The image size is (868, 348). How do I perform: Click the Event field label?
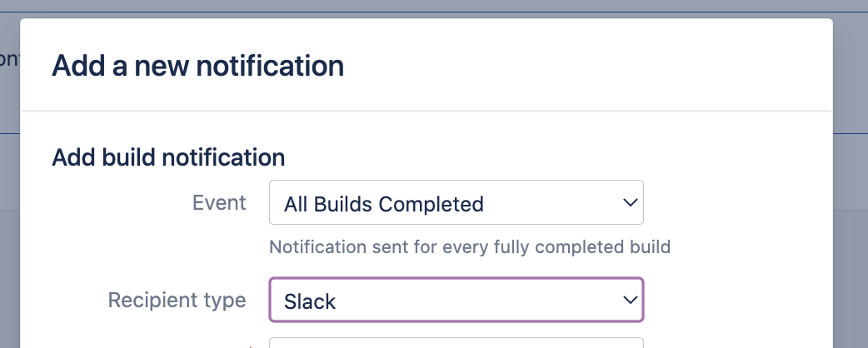tap(219, 202)
